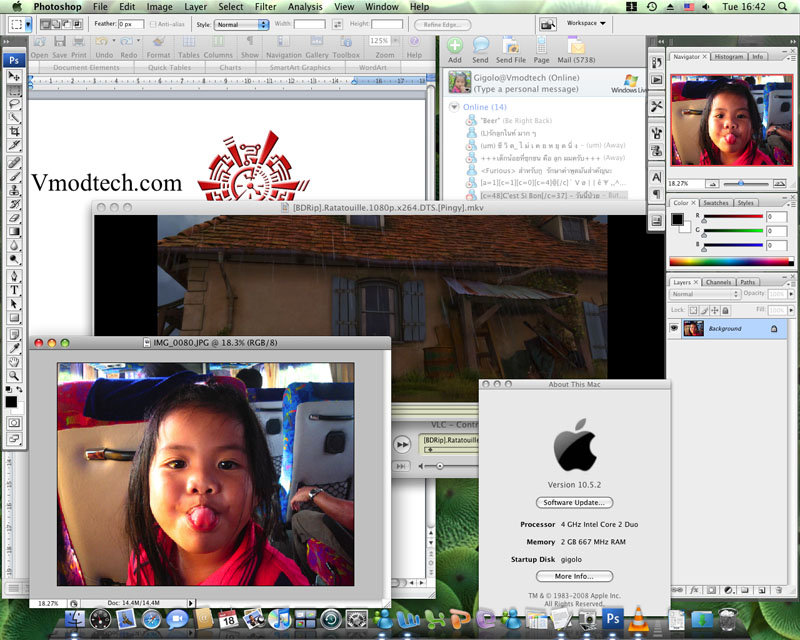Select the Eyedropper tool

pos(14,349)
